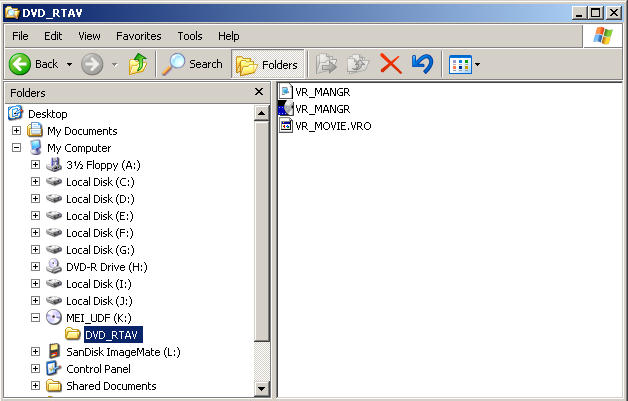Select My Computer in the tree
The width and height of the screenshot is (628, 401).
[x=79, y=148]
